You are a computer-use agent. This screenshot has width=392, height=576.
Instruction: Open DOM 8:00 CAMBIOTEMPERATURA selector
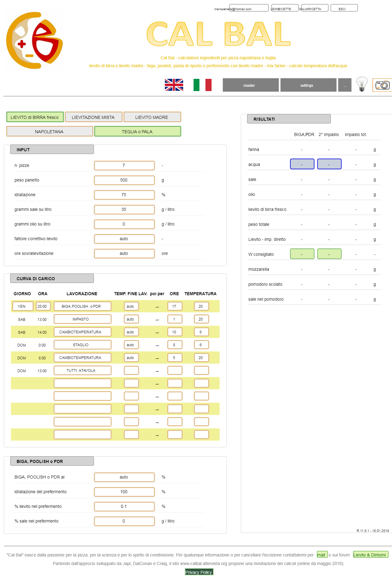82,358
